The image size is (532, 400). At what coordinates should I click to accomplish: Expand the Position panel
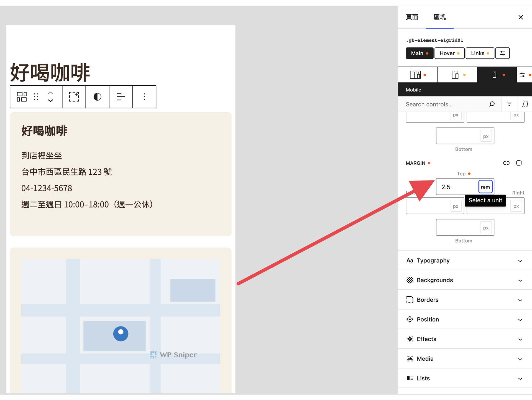pos(465,320)
